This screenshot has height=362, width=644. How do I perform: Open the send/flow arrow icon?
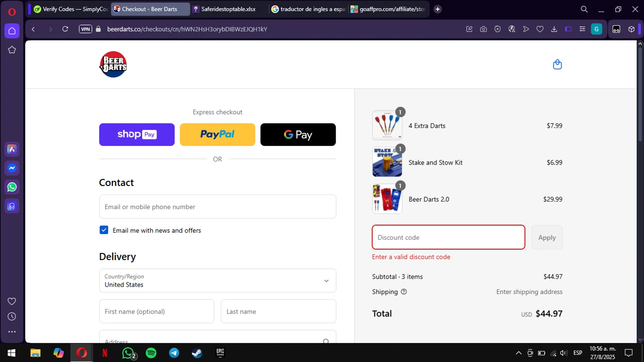tap(526, 29)
